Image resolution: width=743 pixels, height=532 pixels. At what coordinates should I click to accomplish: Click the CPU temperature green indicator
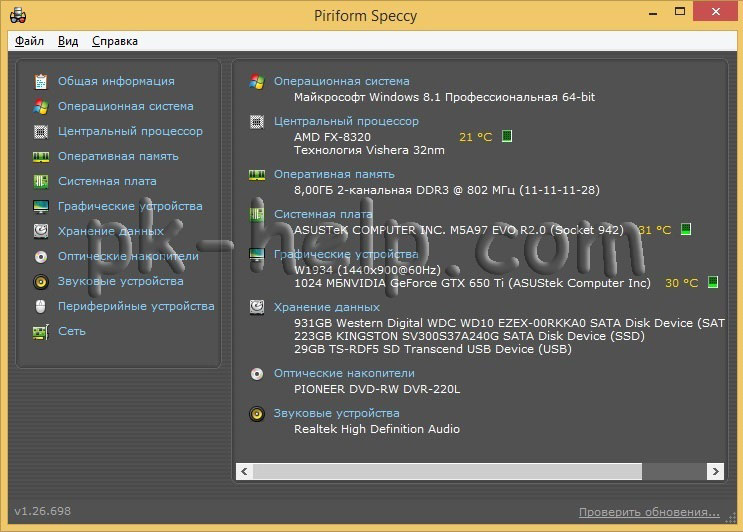pos(507,136)
